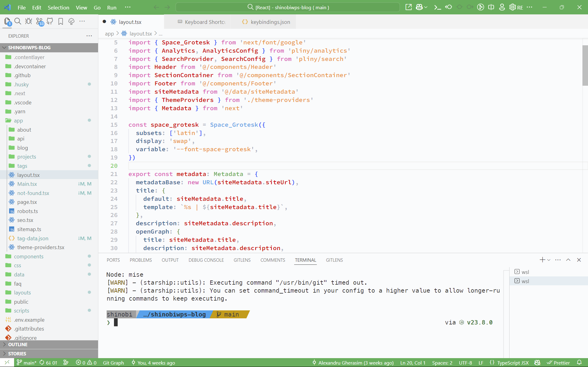Open the Testing view icon
Screen dimensions: 588x367
click(71, 21)
